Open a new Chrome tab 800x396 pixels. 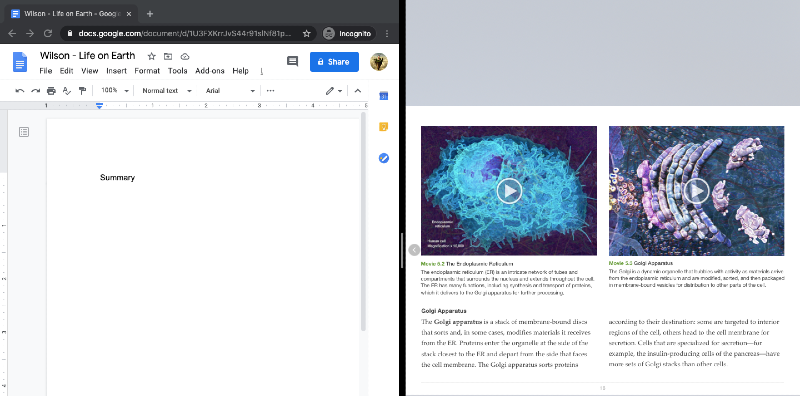[x=149, y=14]
